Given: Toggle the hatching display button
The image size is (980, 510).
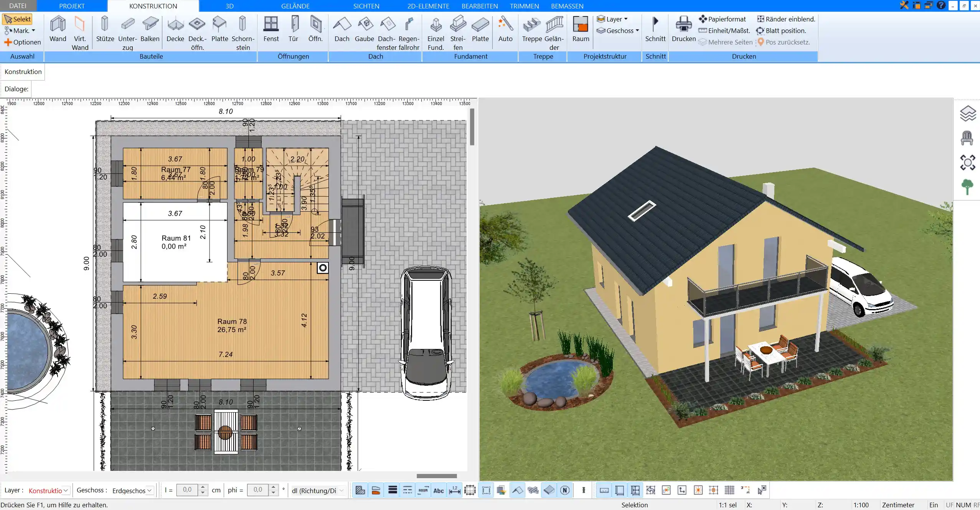Looking at the screenshot, I should pos(360,490).
